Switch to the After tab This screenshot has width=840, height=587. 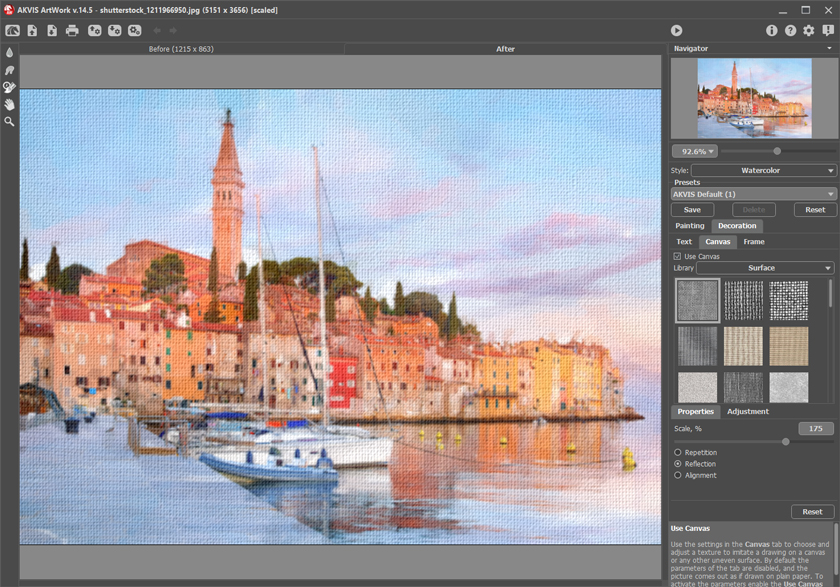pos(505,49)
